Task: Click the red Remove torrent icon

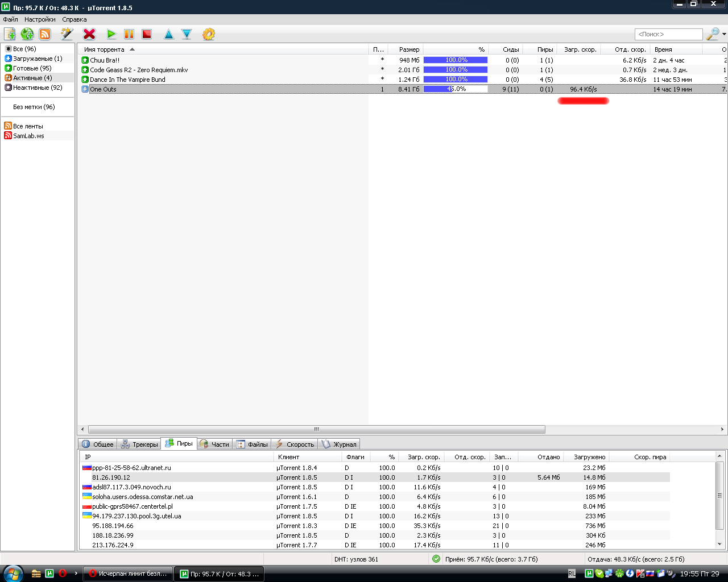Action: [89, 34]
